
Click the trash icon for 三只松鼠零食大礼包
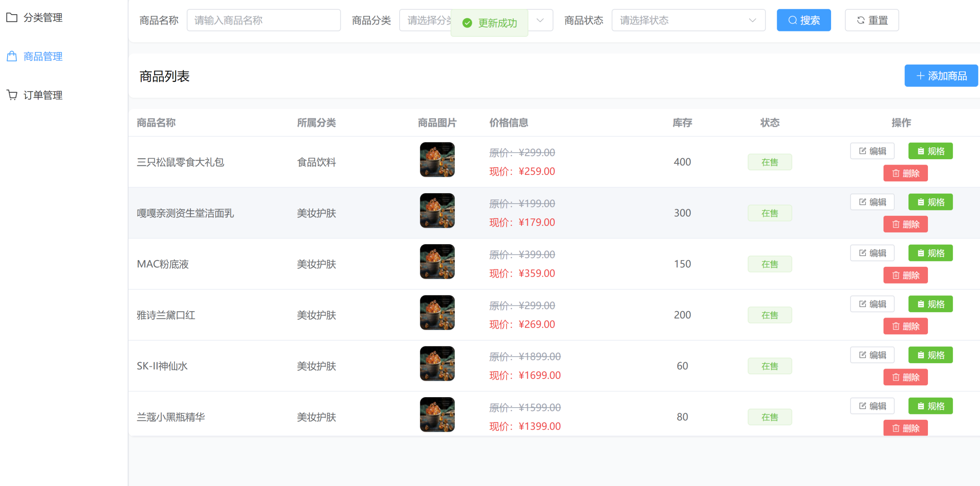click(x=896, y=173)
